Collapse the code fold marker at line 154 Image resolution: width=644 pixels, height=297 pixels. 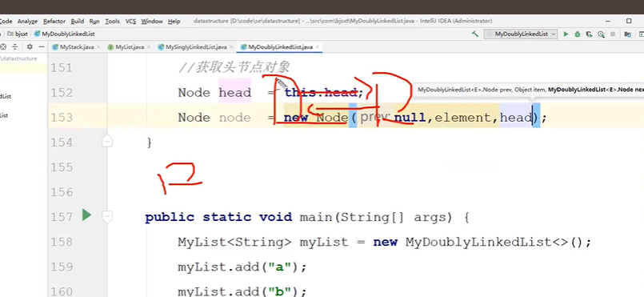tap(106, 142)
